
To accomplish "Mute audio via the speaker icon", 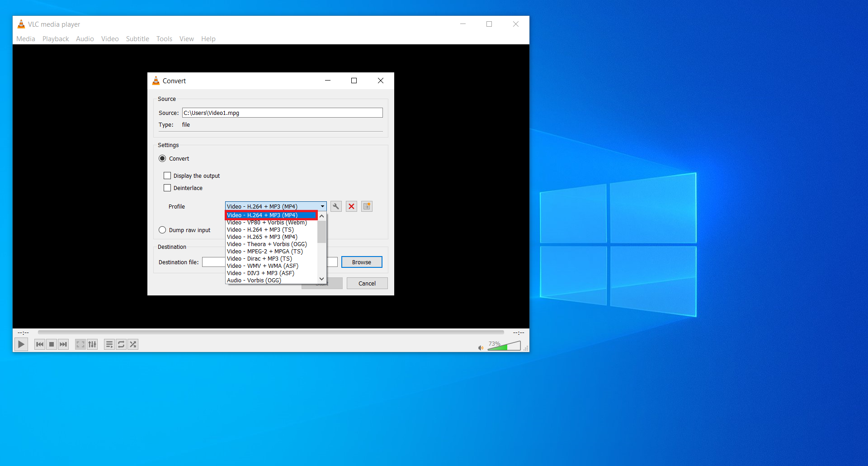I will point(481,347).
